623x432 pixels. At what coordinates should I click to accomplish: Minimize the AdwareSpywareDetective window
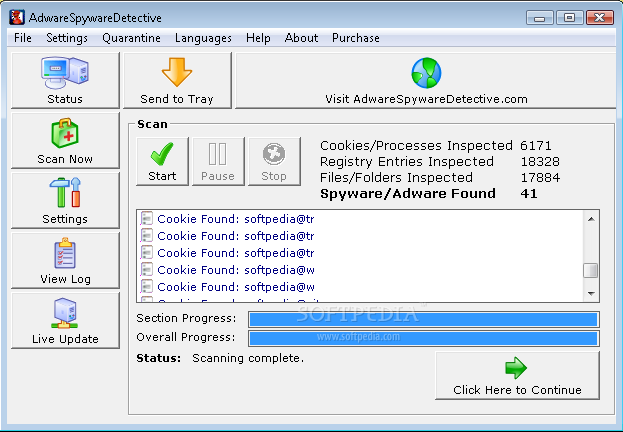(x=540, y=18)
